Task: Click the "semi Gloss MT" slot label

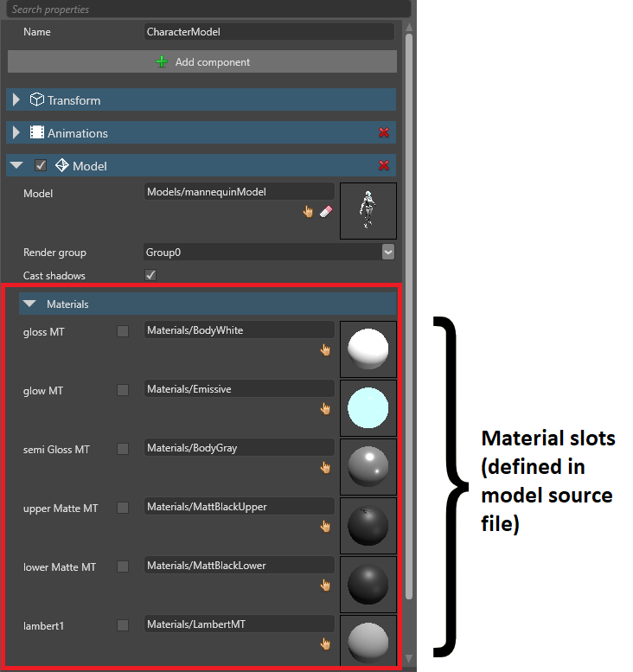Action: coord(56,450)
